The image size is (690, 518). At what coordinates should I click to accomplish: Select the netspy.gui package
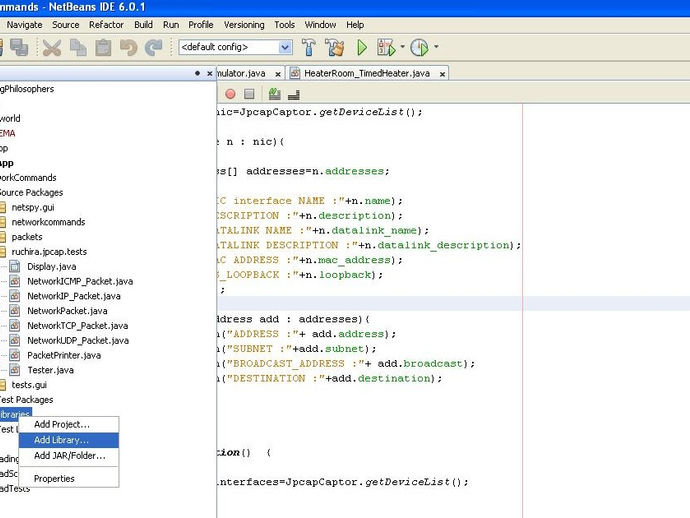point(33,207)
